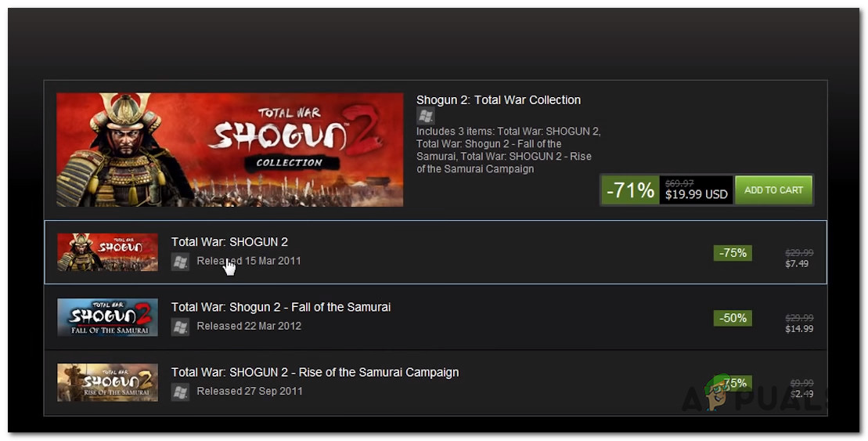Click the Shogun 2: Total War Collection title

coord(498,100)
